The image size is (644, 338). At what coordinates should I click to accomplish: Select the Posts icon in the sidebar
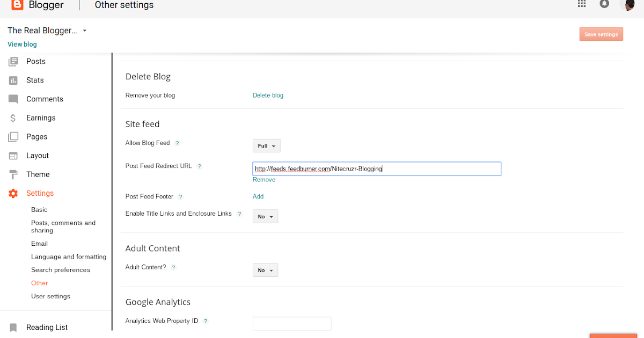pyautogui.click(x=13, y=61)
